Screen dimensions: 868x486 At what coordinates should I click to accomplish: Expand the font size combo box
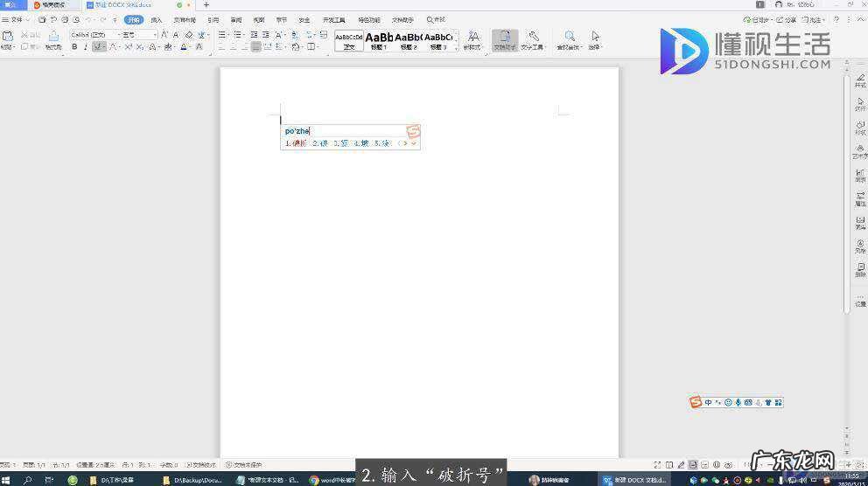coord(155,35)
